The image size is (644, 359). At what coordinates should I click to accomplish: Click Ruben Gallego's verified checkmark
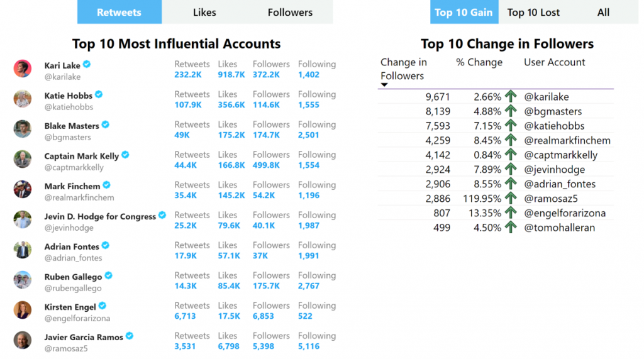point(108,275)
